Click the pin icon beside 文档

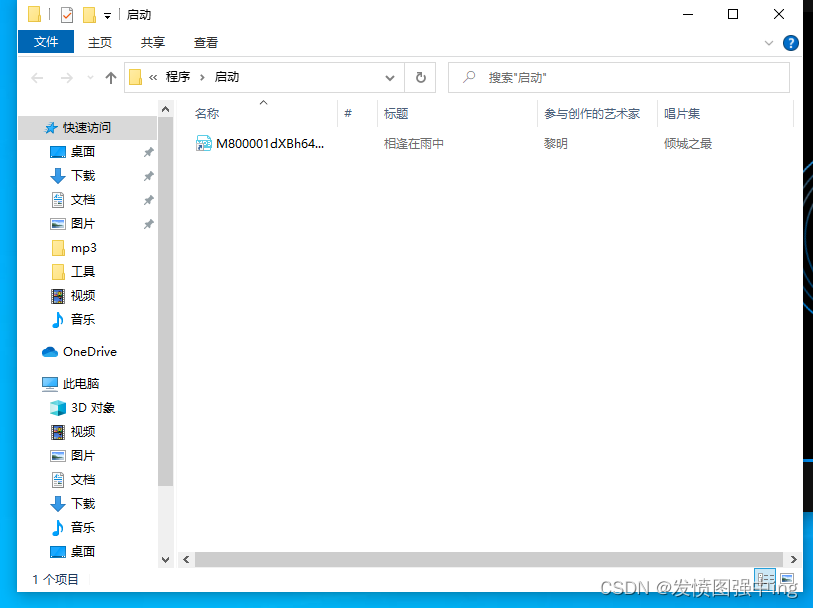click(x=148, y=200)
